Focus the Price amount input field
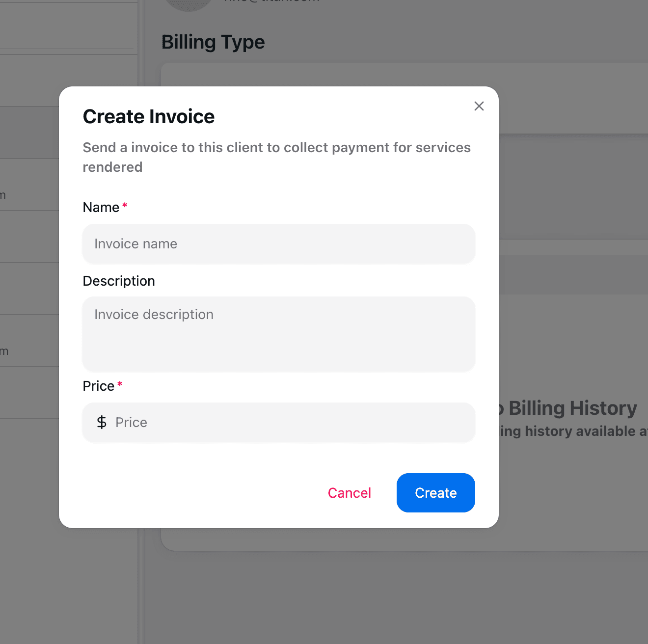Viewport: 648px width, 644px height. 290,423
